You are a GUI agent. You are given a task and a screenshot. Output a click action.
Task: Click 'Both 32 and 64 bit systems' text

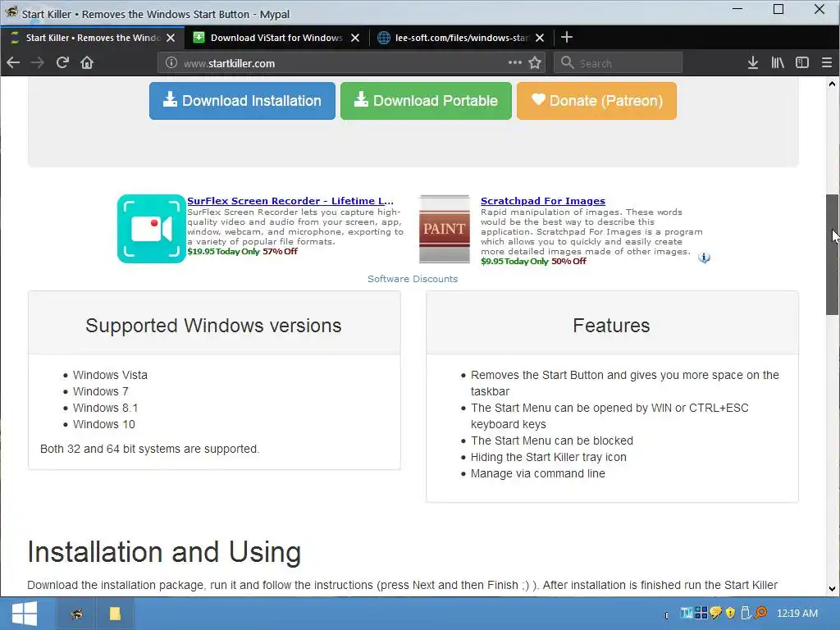tap(150, 449)
